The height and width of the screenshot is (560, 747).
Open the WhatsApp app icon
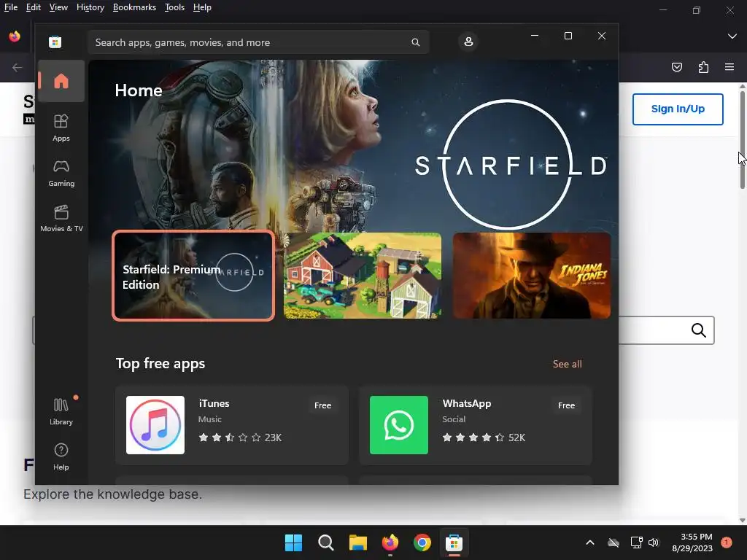click(399, 425)
